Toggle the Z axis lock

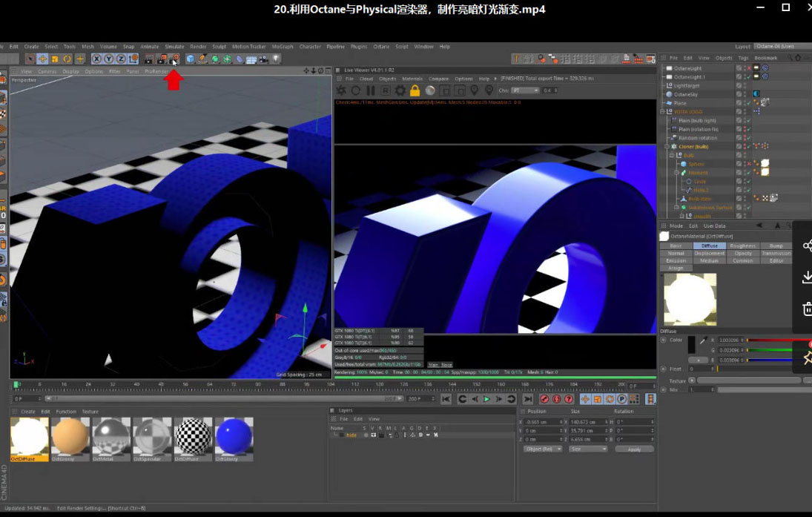(121, 59)
